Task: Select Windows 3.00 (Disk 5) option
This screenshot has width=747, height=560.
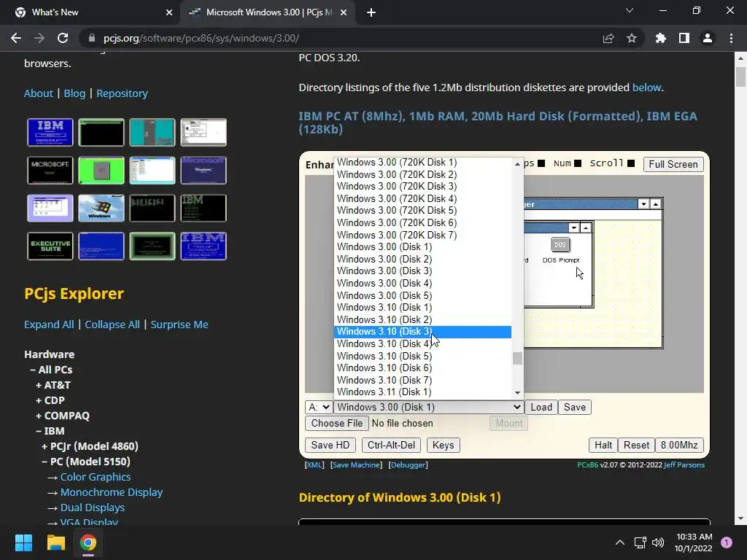Action: pyautogui.click(x=423, y=295)
